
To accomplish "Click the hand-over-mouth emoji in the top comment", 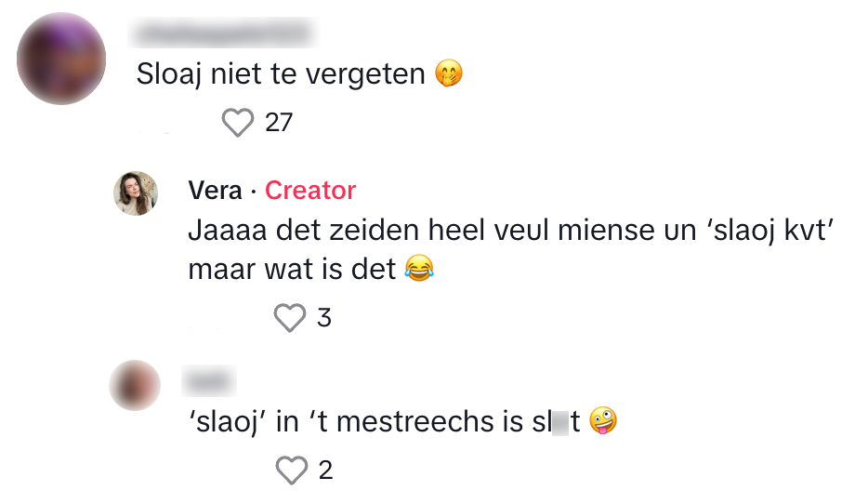I will tap(449, 74).
